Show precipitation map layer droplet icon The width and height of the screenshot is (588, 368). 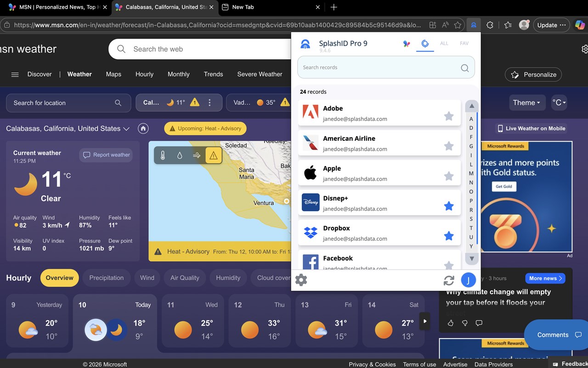(x=180, y=155)
